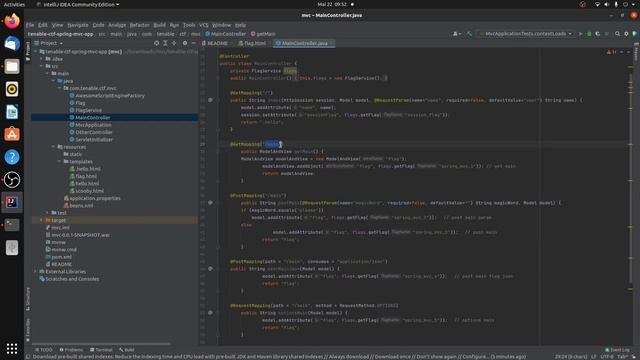This screenshot has width=640, height=360.
Task: Expand External Libraries node
Action: [x=35, y=271]
